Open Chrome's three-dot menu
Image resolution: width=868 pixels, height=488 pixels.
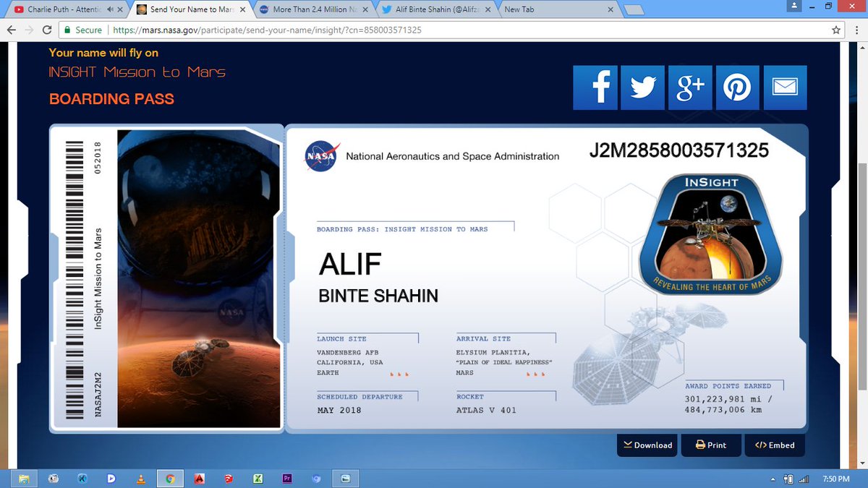856,30
